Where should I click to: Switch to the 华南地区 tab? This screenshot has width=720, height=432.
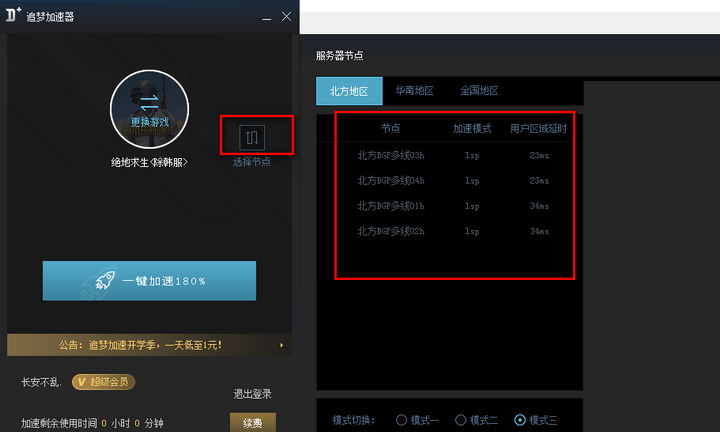[x=414, y=90]
